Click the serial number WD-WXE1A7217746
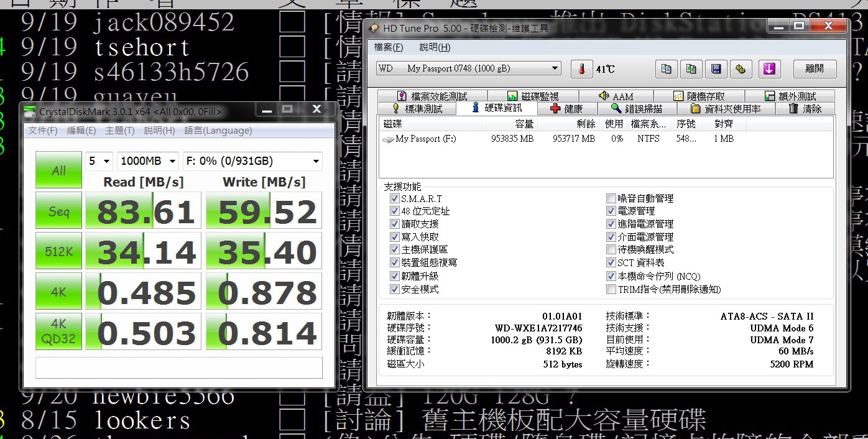This screenshot has width=868, height=439. (538, 328)
